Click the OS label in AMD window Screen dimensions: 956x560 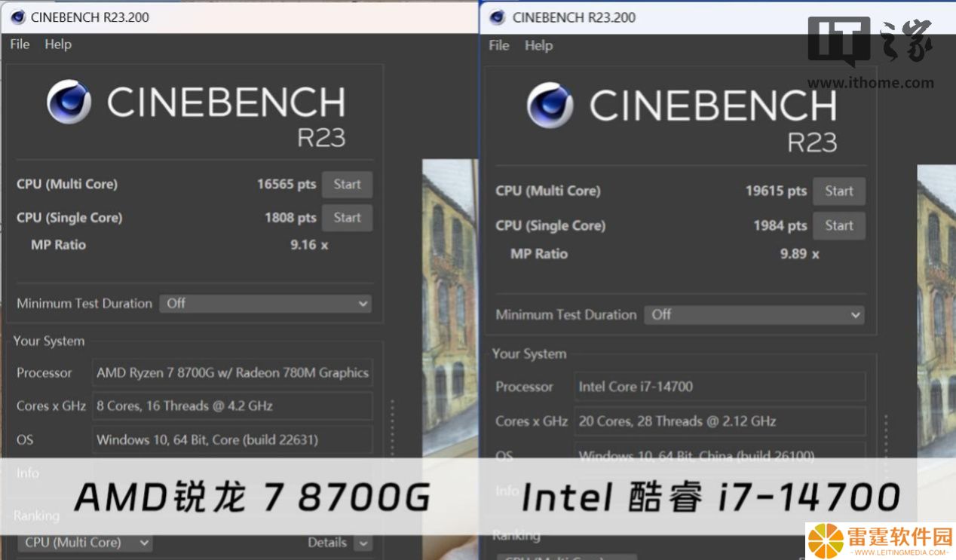point(25,439)
